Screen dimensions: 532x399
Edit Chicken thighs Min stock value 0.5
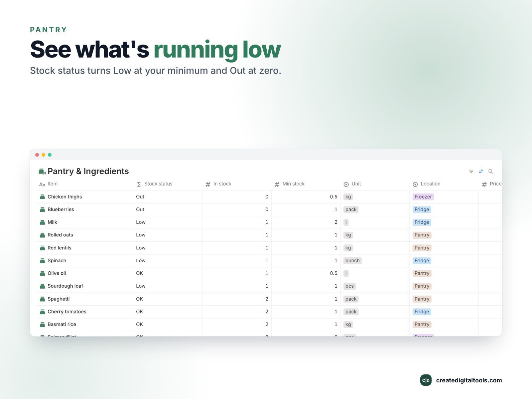[333, 197]
